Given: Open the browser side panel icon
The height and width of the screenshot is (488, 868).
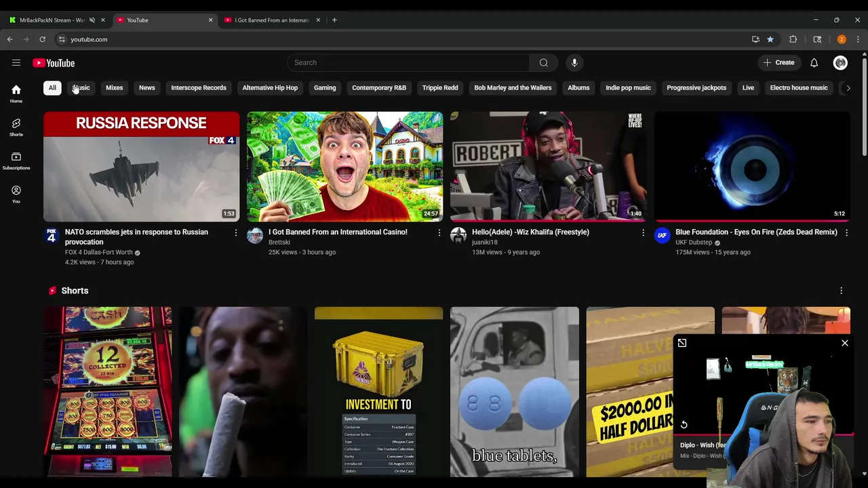Looking at the screenshot, I should coord(817,39).
